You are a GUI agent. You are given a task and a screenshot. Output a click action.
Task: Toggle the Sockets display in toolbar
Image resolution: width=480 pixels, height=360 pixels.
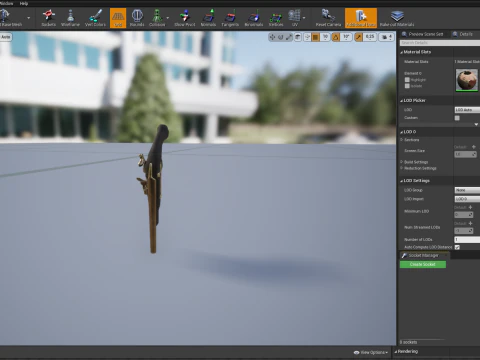[x=49, y=18]
